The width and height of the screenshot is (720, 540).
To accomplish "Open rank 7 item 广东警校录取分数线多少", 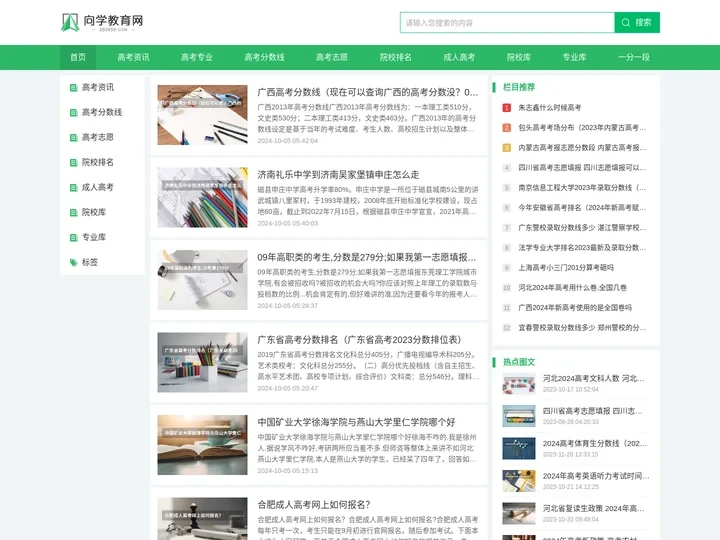I will [582, 228].
